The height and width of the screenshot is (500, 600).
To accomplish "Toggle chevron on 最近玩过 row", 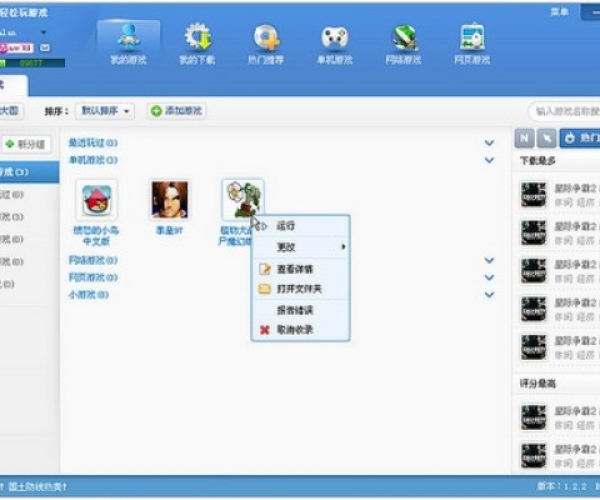I will (x=489, y=143).
